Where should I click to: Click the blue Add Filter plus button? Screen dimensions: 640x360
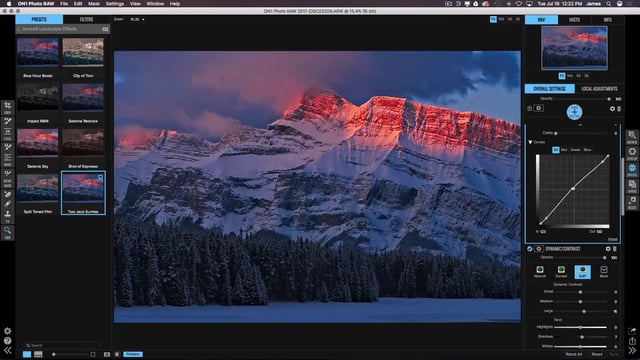click(x=574, y=112)
